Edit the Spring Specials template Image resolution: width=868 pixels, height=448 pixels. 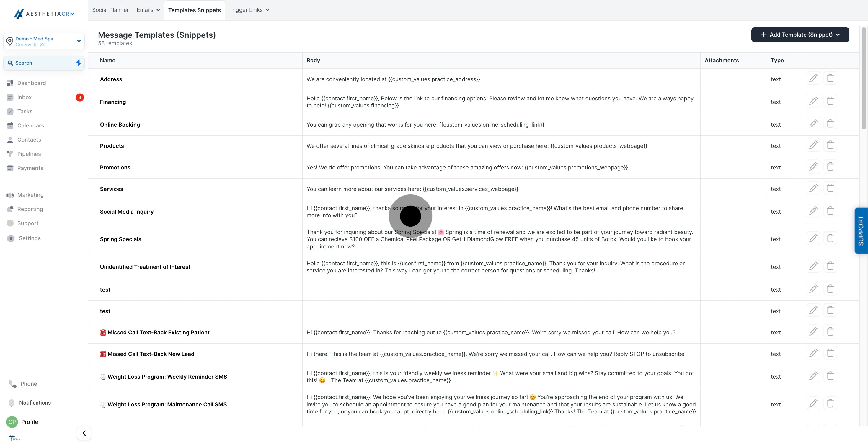coord(813,238)
